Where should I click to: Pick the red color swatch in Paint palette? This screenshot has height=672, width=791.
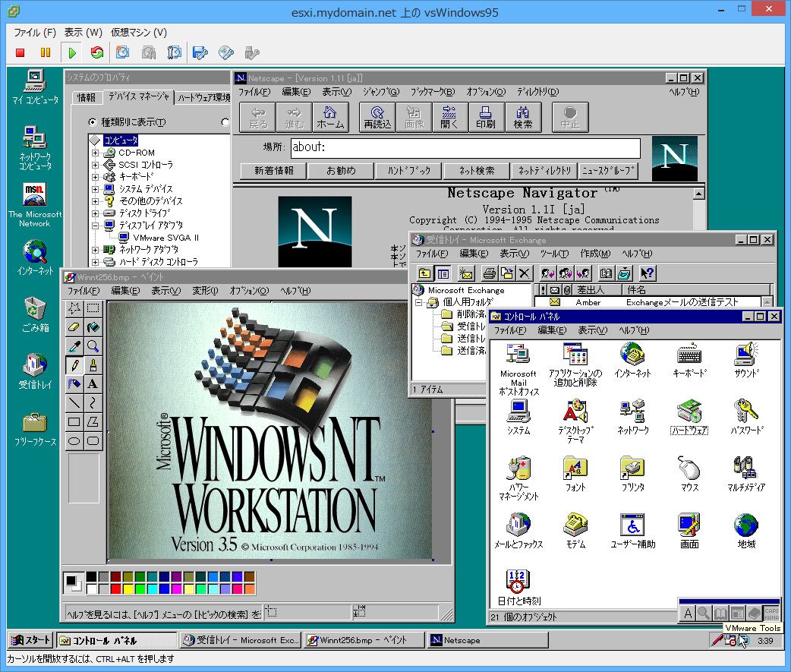115,588
